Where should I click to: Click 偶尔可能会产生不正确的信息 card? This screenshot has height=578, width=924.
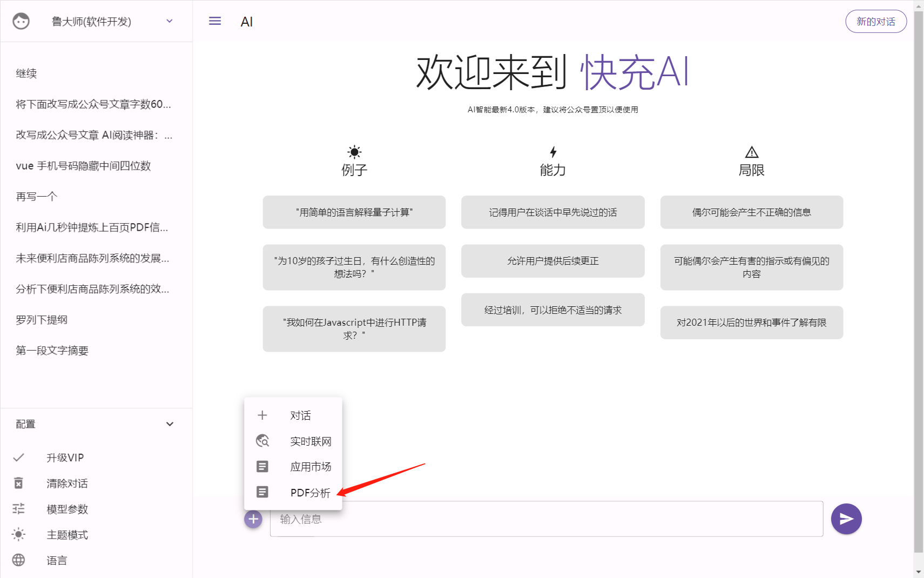coord(752,212)
